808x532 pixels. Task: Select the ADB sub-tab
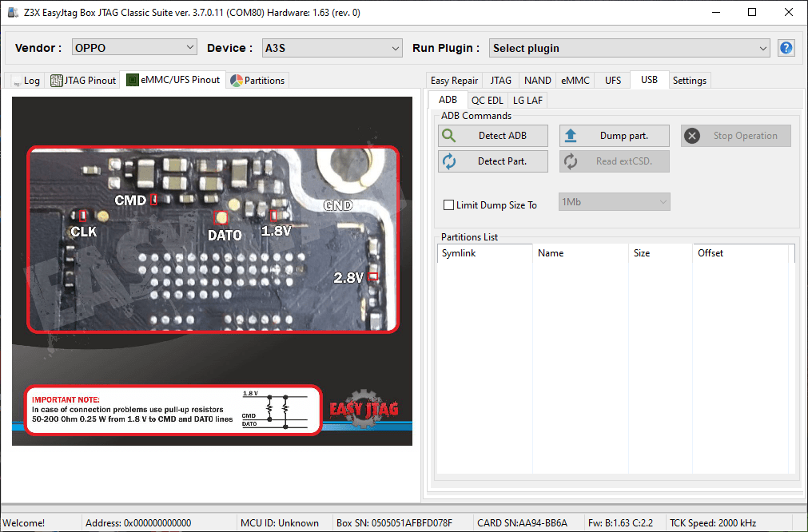coord(448,99)
